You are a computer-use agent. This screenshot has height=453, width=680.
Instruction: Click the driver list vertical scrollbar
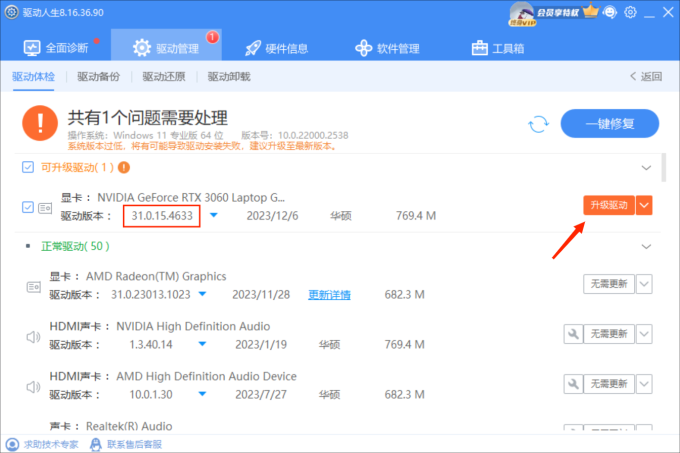[664, 167]
